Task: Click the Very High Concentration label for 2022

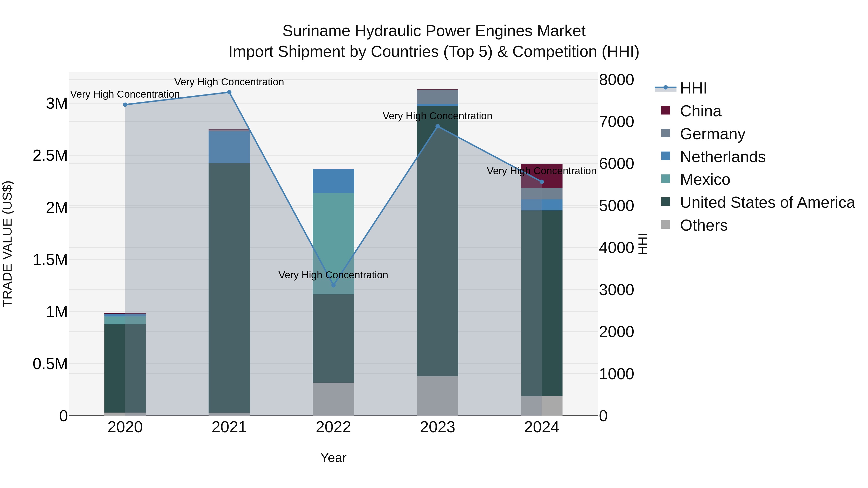Action: pyautogui.click(x=333, y=275)
